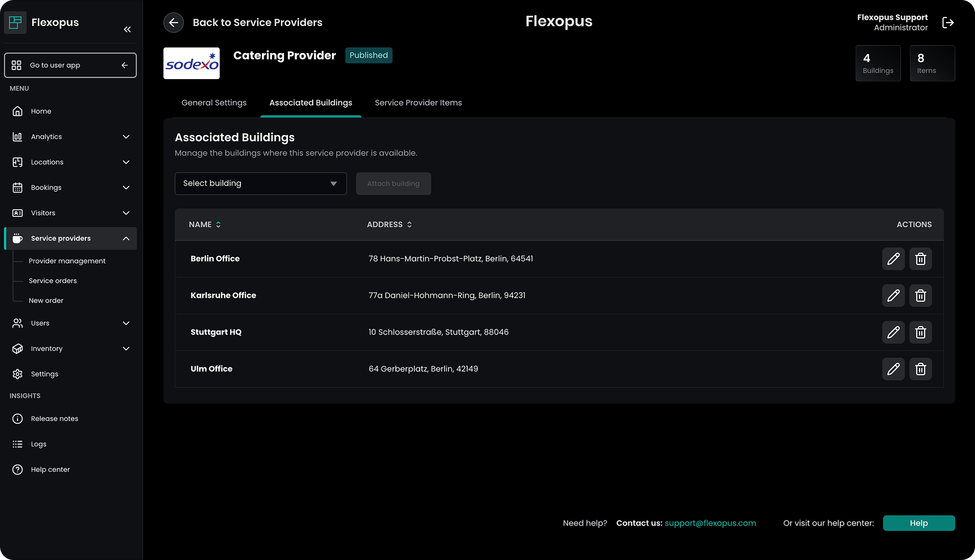Open the Select building dropdown
The width and height of the screenshot is (975, 560).
click(x=260, y=184)
